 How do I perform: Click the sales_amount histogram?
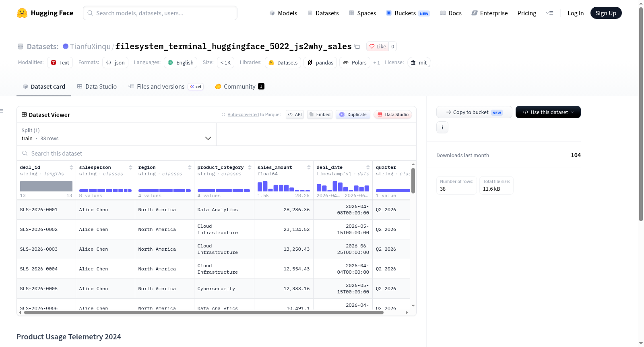point(283,186)
